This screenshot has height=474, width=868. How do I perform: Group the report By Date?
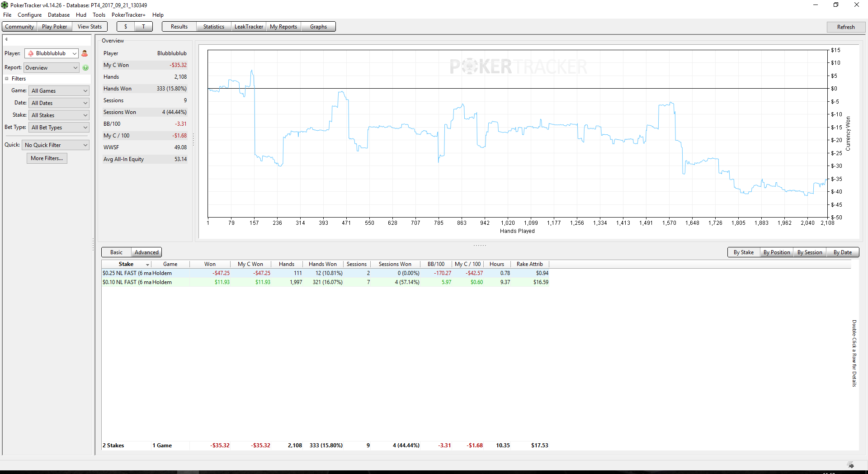tap(843, 252)
